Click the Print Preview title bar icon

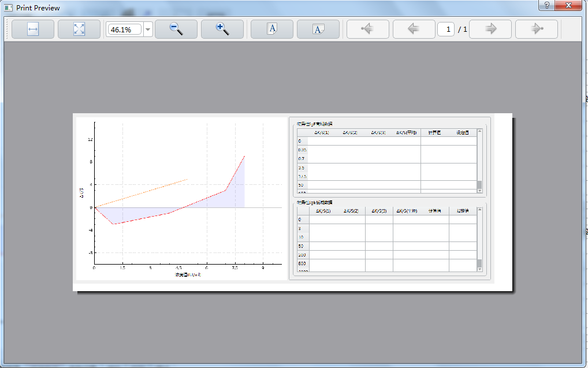(x=8, y=8)
